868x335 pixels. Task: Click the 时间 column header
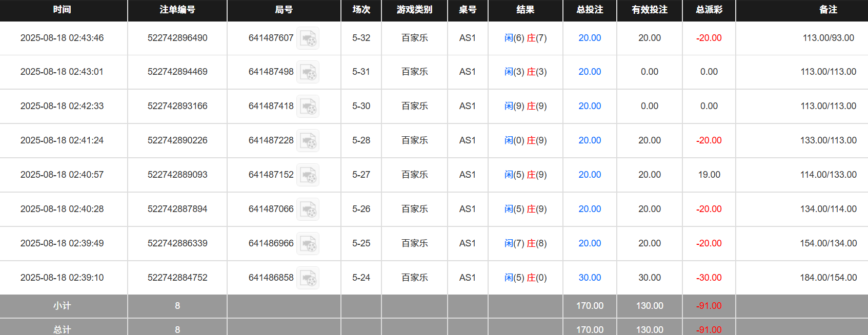tap(62, 10)
